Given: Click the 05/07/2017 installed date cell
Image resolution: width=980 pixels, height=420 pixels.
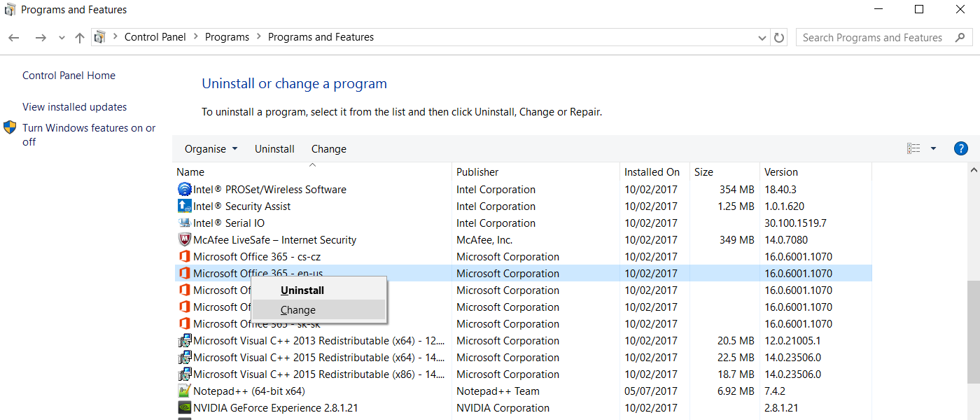Looking at the screenshot, I should (x=651, y=391).
